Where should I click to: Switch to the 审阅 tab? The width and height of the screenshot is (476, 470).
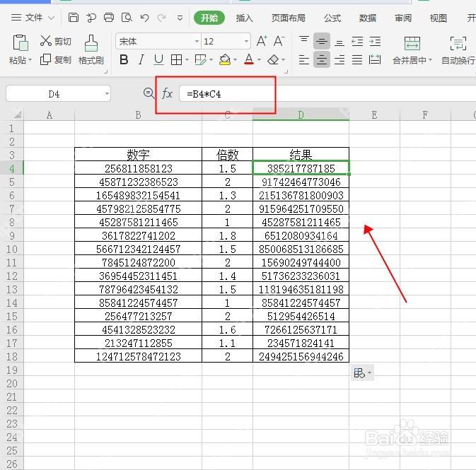pos(403,18)
